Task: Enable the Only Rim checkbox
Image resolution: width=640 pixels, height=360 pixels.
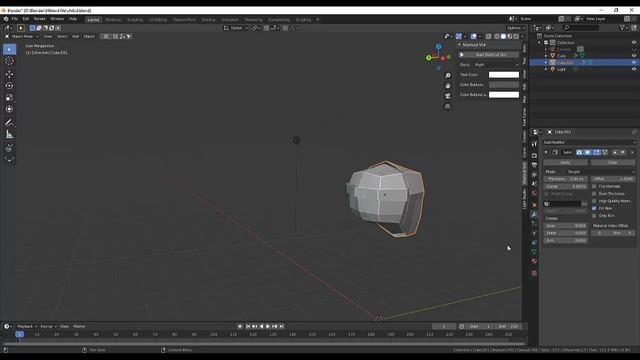Action: (x=594, y=216)
